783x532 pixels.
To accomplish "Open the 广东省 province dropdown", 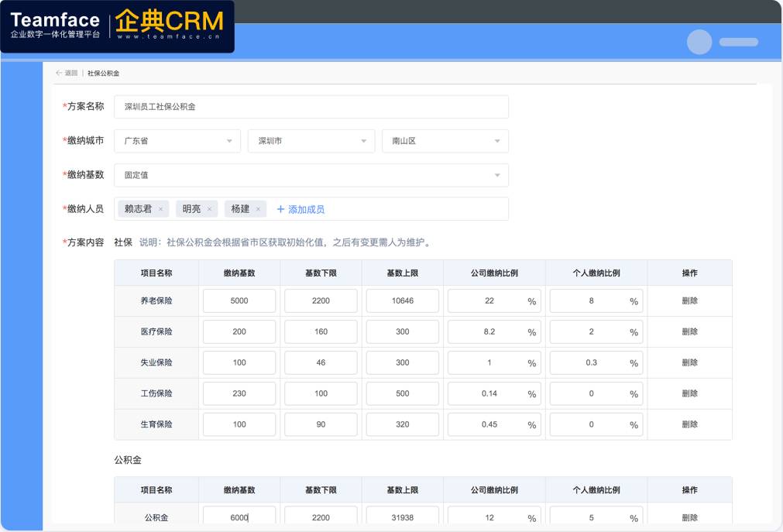I will [x=177, y=141].
